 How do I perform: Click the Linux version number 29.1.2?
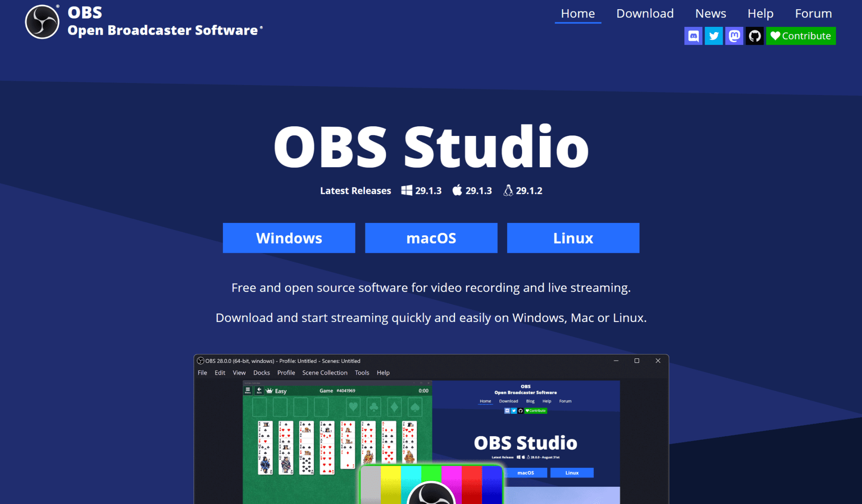529,191
